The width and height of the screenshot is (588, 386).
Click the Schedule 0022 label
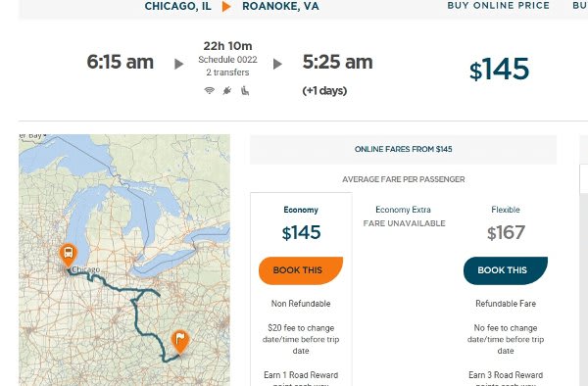click(227, 60)
